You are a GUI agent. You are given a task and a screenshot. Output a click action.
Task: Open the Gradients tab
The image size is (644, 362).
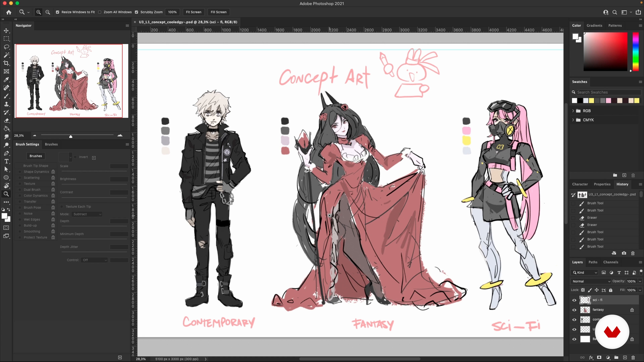coord(594,25)
